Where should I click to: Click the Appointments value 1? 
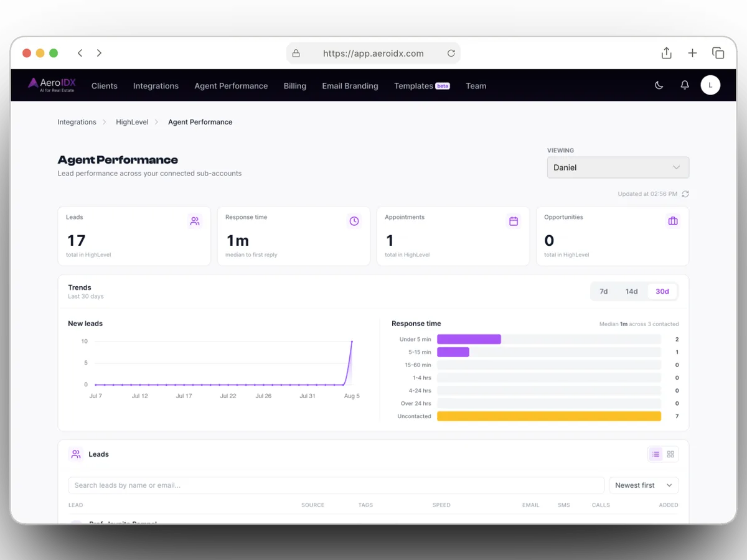coord(390,240)
